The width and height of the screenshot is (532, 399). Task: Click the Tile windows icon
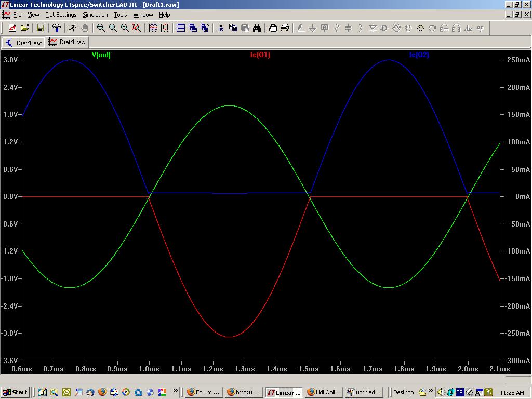point(181,28)
